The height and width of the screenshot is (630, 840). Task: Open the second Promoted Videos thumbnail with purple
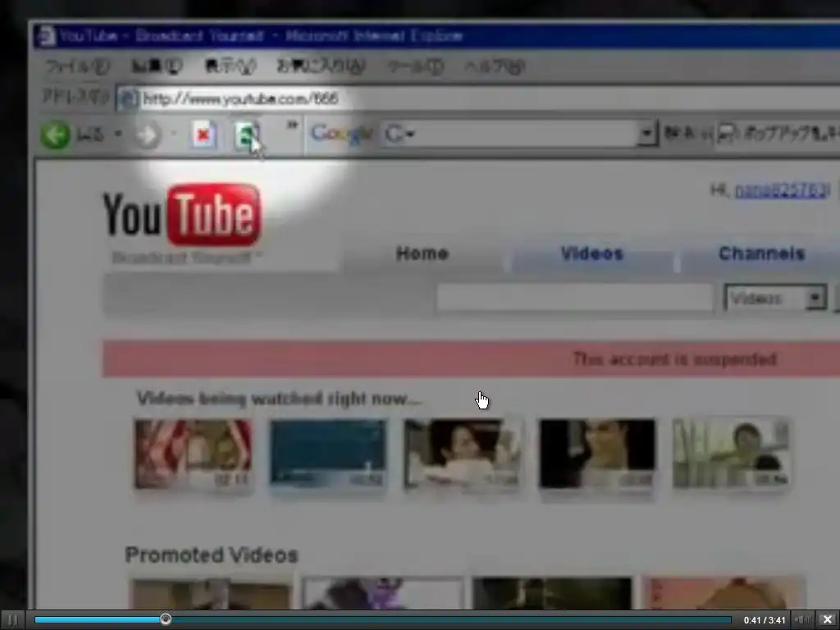pyautogui.click(x=382, y=593)
